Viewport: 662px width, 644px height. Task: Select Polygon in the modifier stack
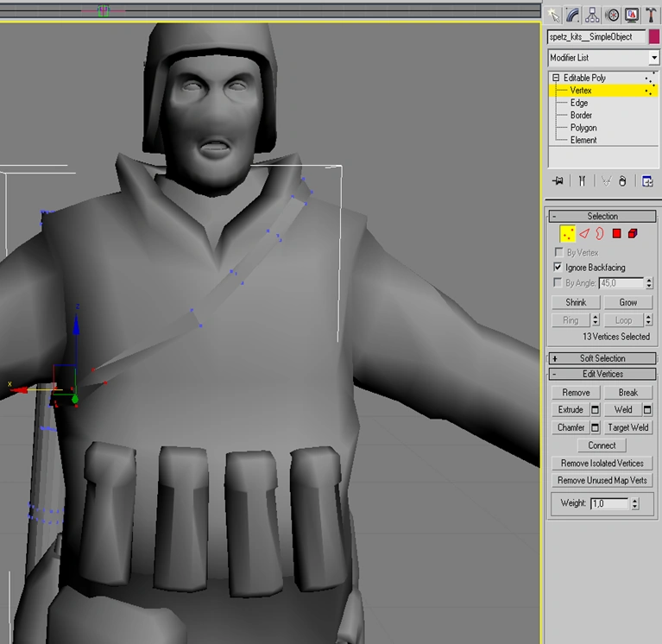coord(583,128)
